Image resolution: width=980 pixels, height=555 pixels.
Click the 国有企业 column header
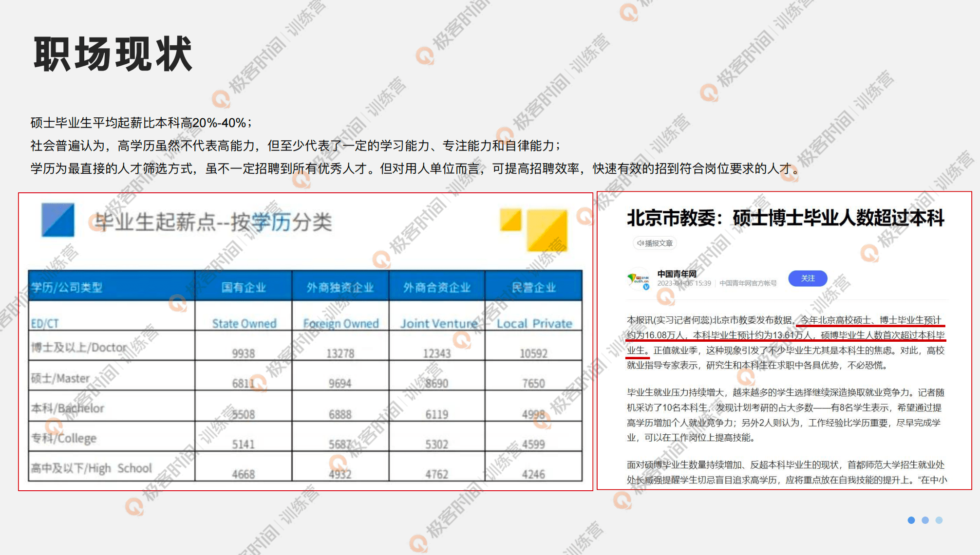click(x=244, y=287)
